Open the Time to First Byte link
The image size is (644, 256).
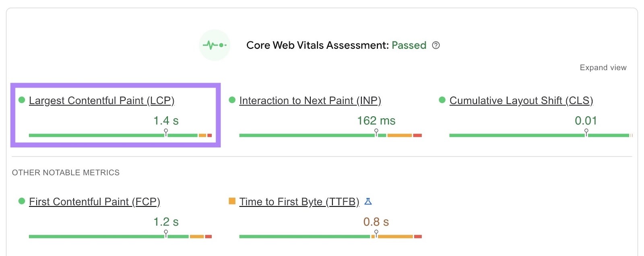tap(299, 202)
